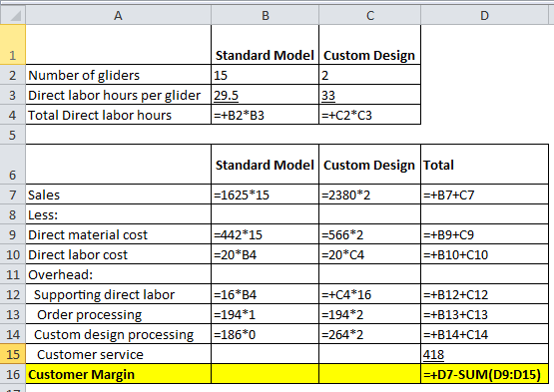Select row 3 header
554x392 pixels.
pyautogui.click(x=13, y=95)
